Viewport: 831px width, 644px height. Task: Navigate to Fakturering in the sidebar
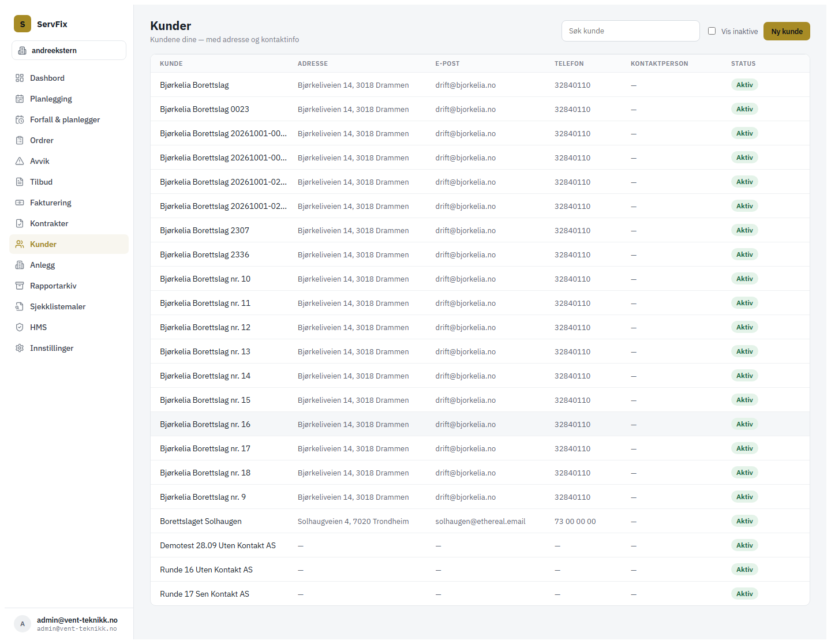(69, 203)
